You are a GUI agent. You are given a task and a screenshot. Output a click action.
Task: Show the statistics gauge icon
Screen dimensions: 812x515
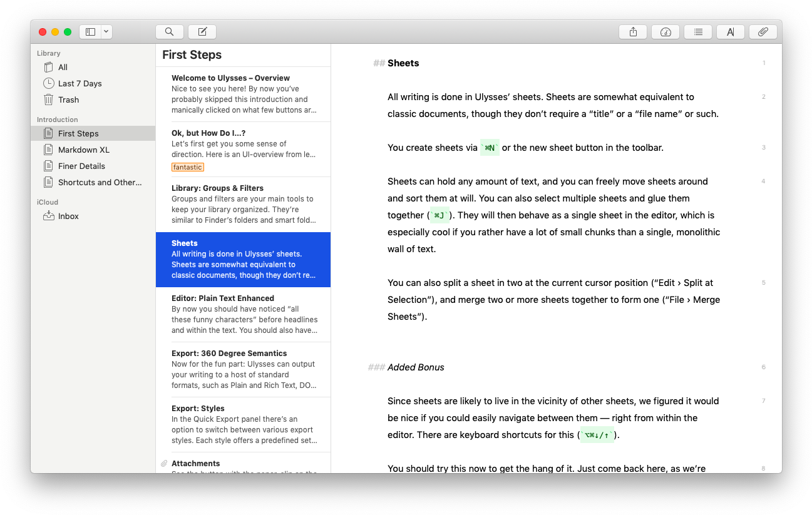666,32
